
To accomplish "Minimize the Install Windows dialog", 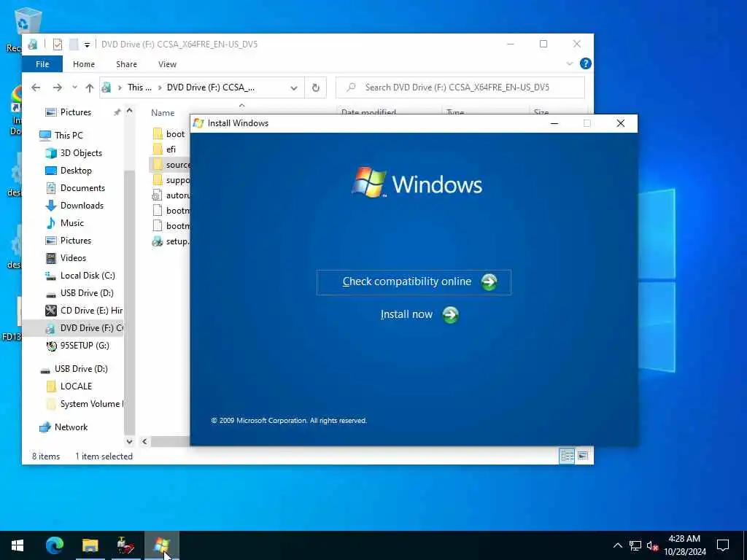I will coord(554,123).
